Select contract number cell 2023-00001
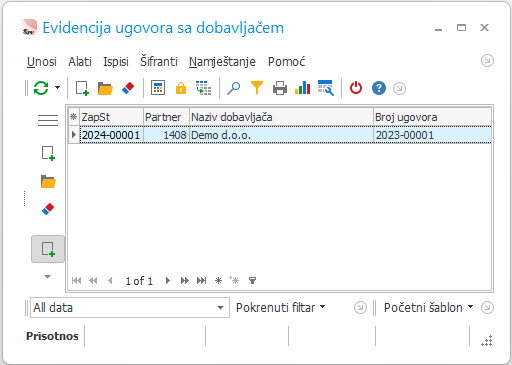 432,135
